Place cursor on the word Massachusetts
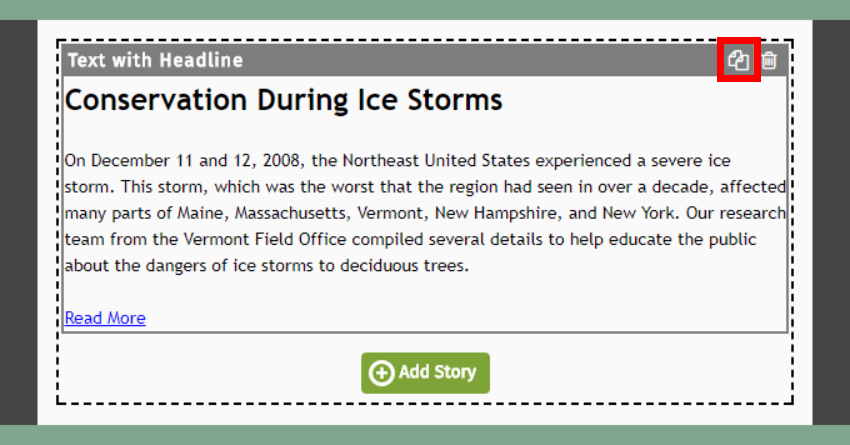Viewport: 850px width, 445px height. click(x=290, y=213)
